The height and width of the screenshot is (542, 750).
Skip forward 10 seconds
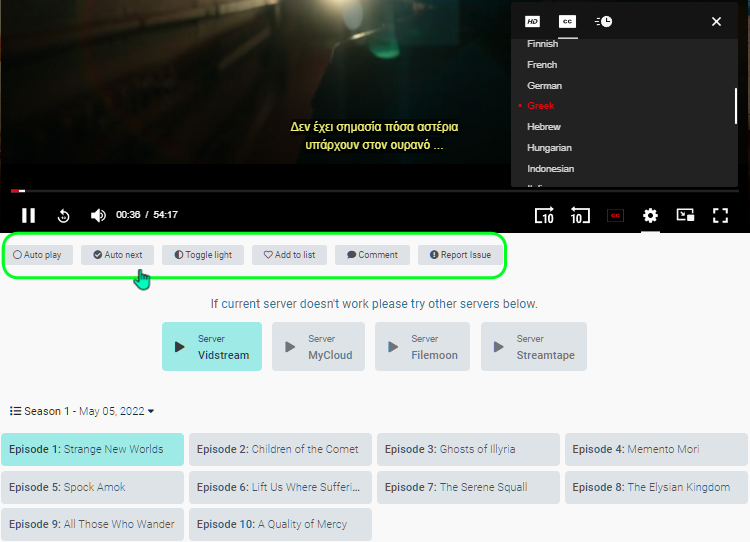544,215
